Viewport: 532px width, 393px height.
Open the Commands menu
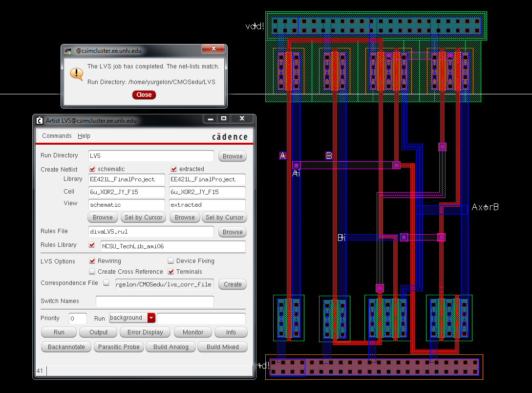[57, 136]
